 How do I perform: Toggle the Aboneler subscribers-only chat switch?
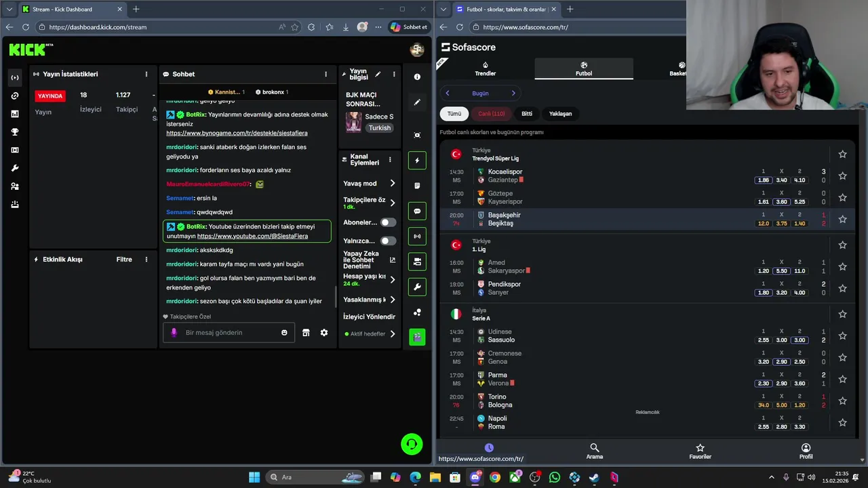[x=388, y=222]
